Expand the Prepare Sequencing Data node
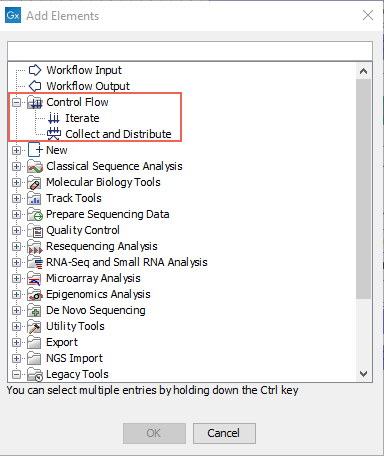The image size is (384, 456). coord(16,214)
